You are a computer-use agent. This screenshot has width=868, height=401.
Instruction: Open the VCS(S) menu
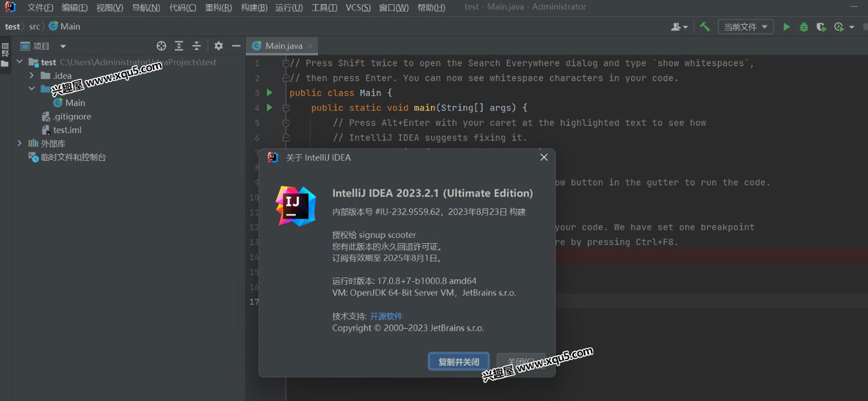358,8
